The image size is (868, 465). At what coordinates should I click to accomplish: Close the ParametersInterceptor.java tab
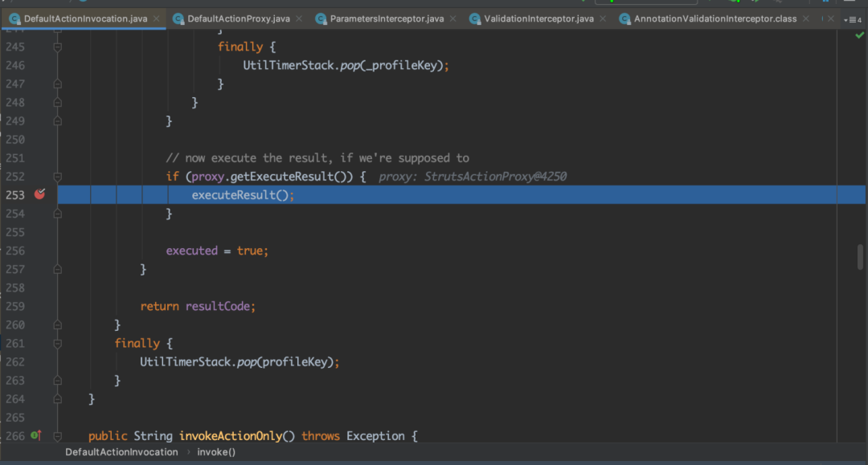(x=452, y=18)
